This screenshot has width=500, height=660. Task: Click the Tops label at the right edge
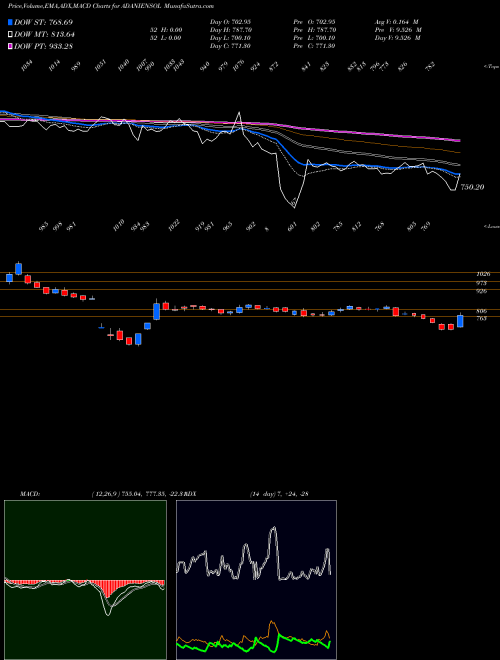[x=492, y=67]
